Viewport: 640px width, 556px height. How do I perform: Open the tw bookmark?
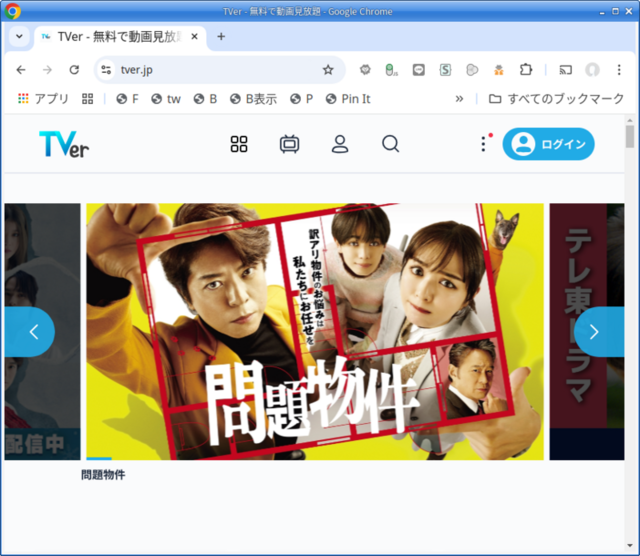click(x=166, y=99)
